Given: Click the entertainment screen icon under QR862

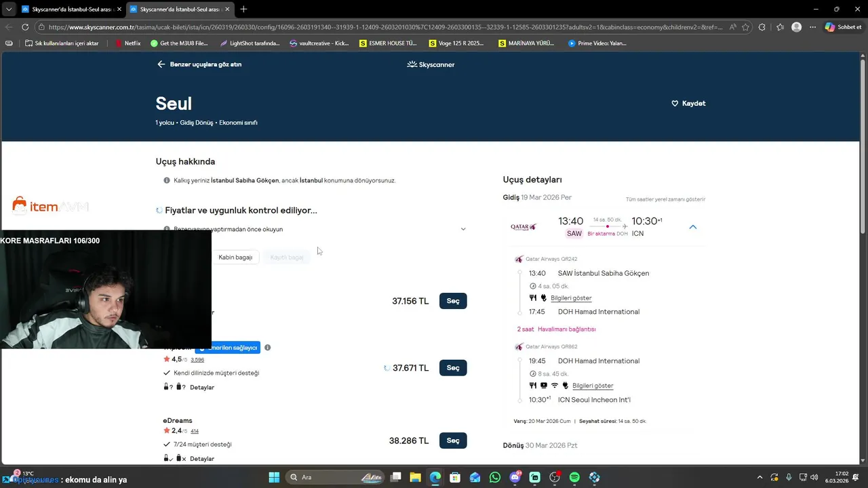Looking at the screenshot, I should coord(544,386).
